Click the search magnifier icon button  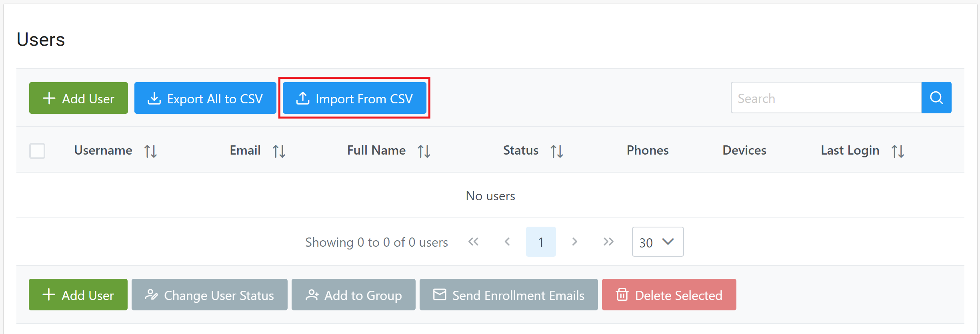pyautogui.click(x=936, y=98)
